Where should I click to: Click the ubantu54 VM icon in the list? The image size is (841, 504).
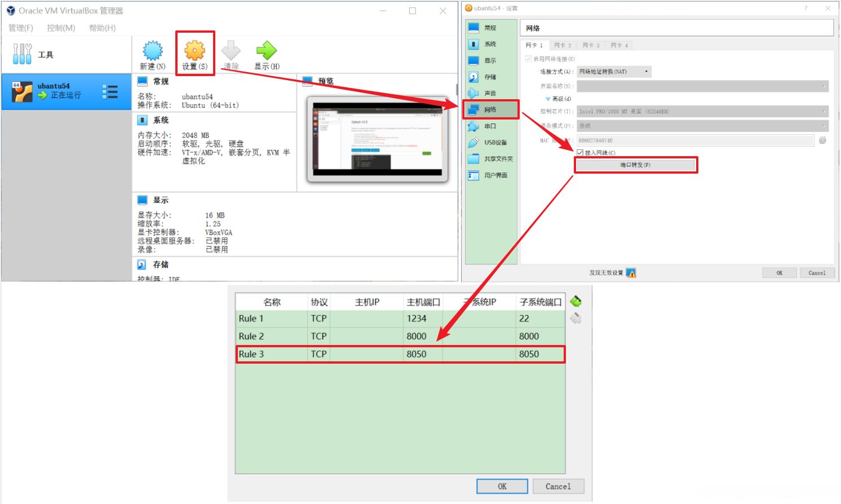pyautogui.click(x=23, y=91)
